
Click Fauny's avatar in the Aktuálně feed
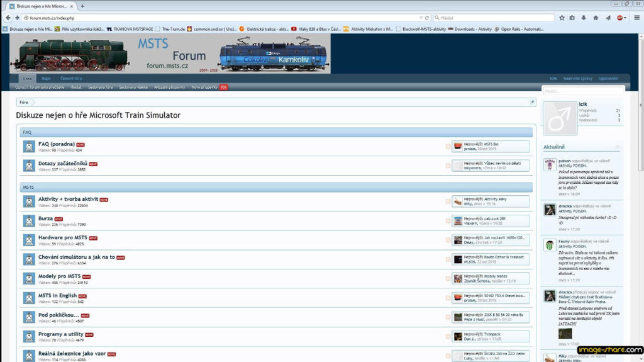pyautogui.click(x=550, y=245)
